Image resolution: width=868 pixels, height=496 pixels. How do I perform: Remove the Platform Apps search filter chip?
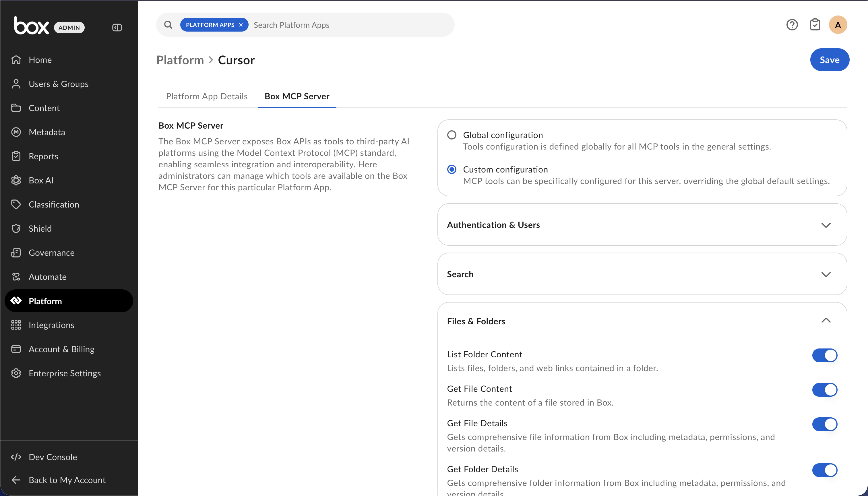pyautogui.click(x=241, y=25)
